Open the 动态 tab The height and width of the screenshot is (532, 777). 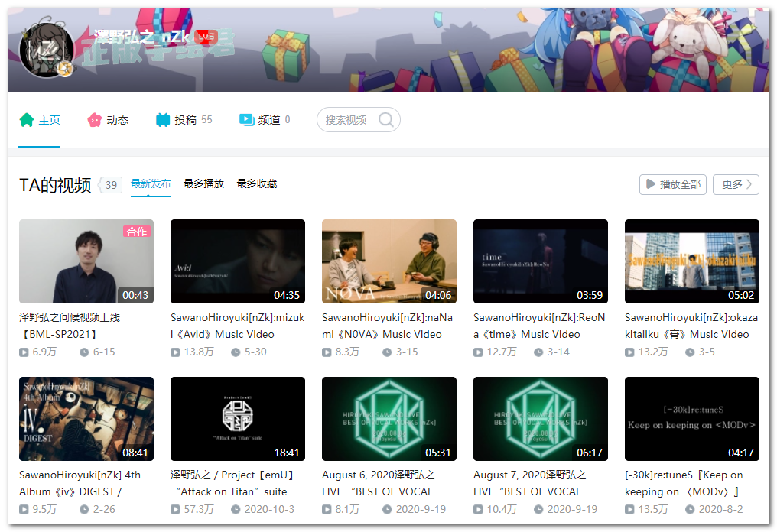coord(108,120)
